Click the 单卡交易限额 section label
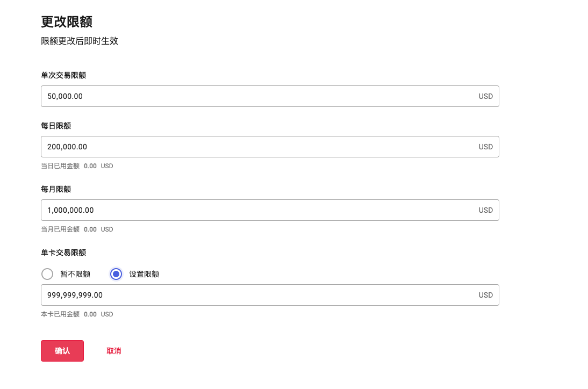This screenshot has height=389, width=588. point(63,253)
